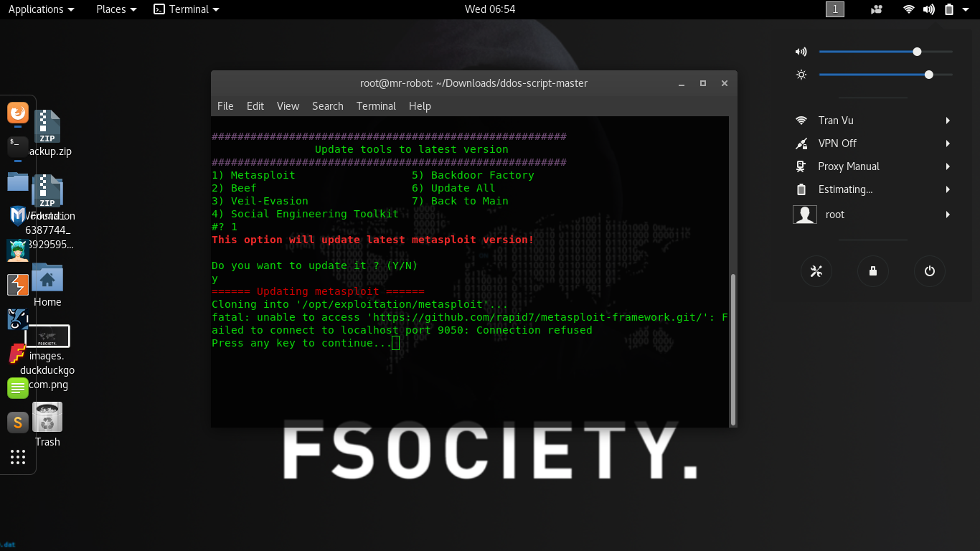Click the screen recorder icon in top bar
Image resolution: width=980 pixels, height=551 pixels.
877,9
